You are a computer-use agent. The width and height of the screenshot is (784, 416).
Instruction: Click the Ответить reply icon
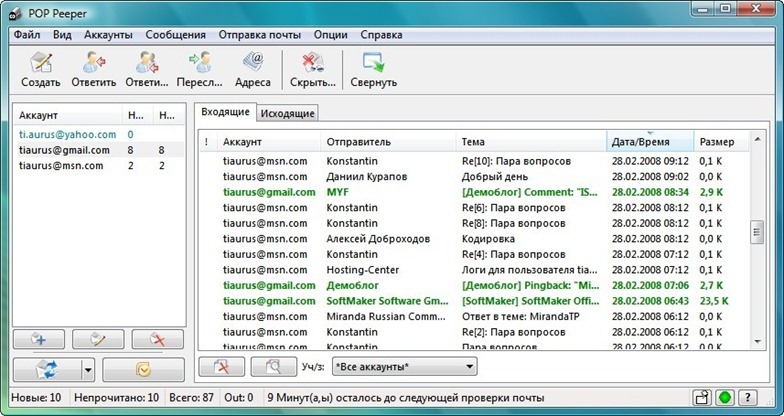(x=94, y=63)
